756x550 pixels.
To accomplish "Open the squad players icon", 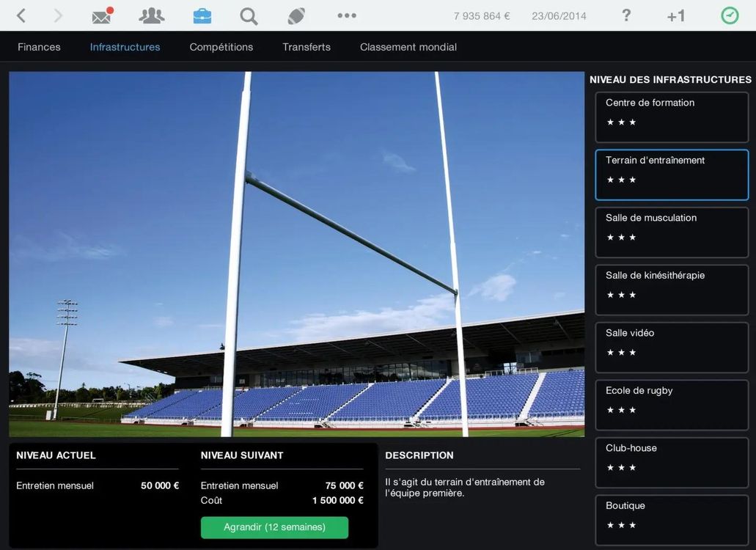I will tap(152, 15).
